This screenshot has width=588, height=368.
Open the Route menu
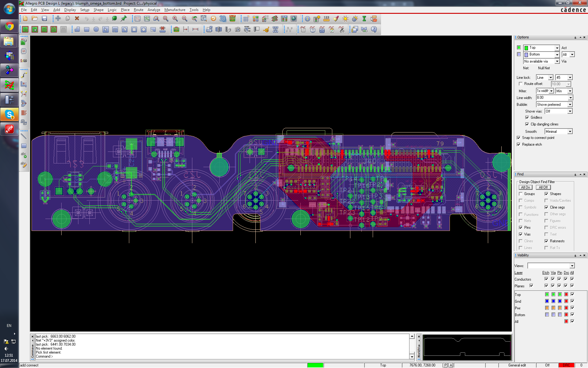click(138, 10)
